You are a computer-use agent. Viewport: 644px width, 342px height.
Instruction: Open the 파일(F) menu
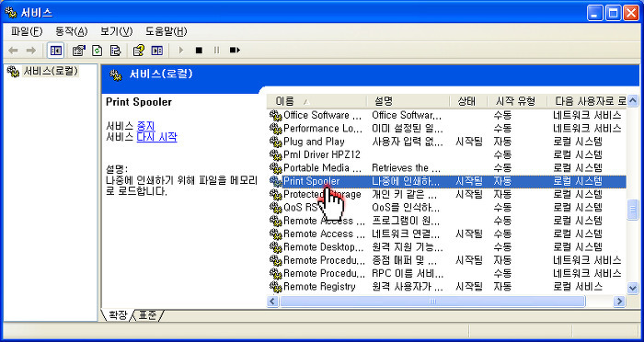(27, 31)
